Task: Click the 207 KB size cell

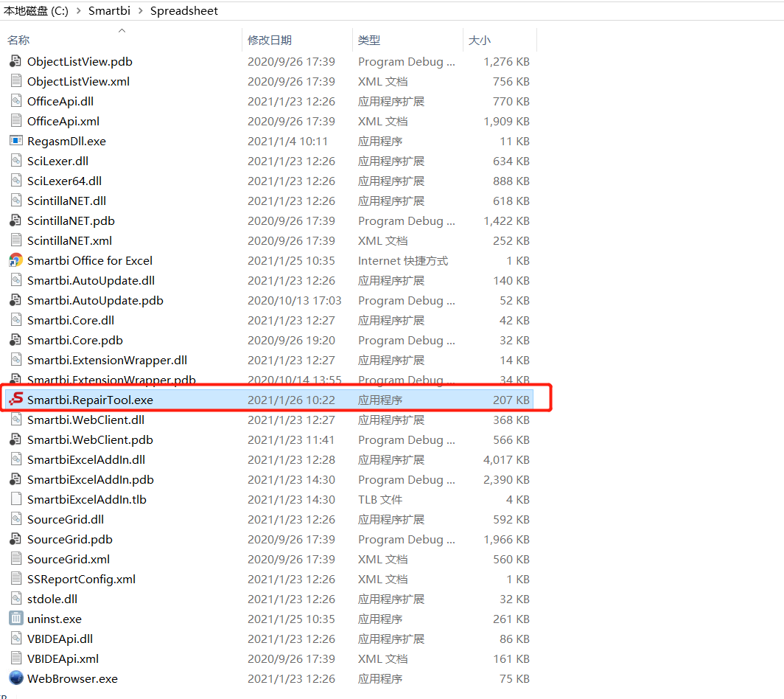Action: [511, 400]
